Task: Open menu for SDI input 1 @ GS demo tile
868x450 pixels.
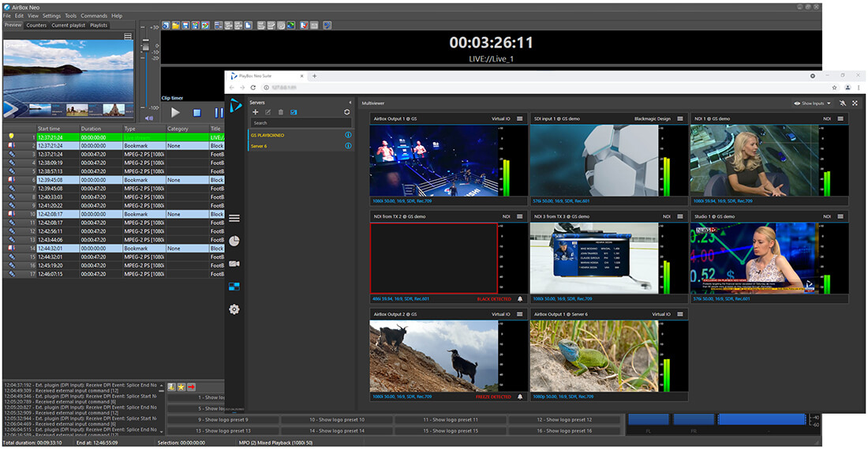Action: point(680,118)
